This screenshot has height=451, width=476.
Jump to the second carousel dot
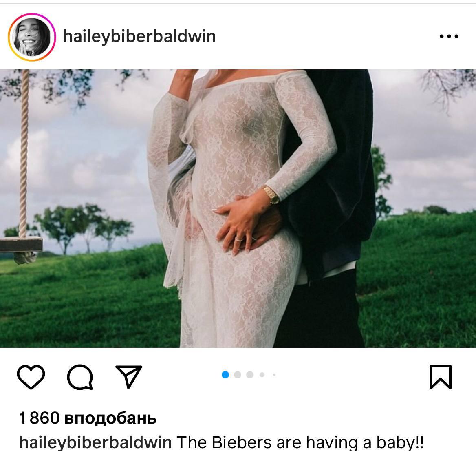[238, 375]
